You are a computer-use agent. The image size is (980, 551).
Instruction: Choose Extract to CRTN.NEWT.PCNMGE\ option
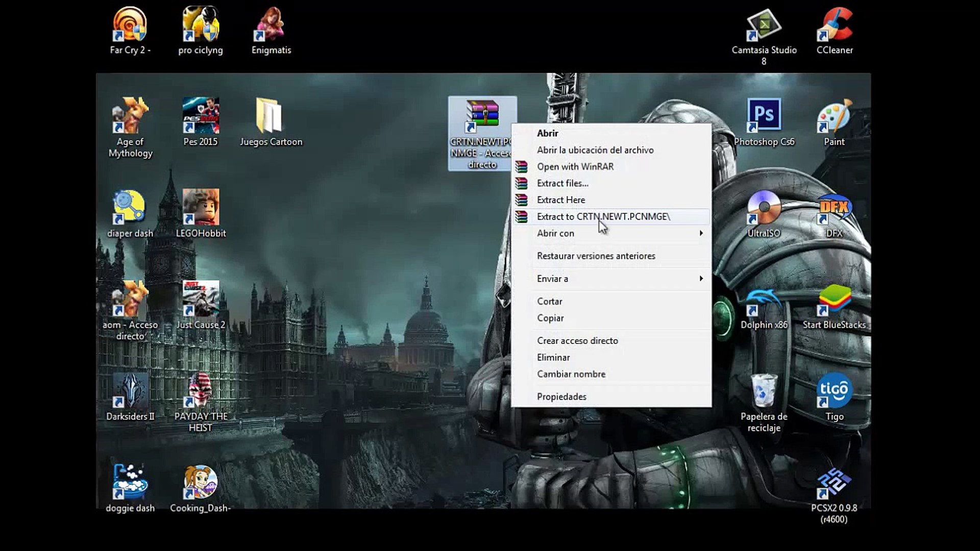(603, 217)
